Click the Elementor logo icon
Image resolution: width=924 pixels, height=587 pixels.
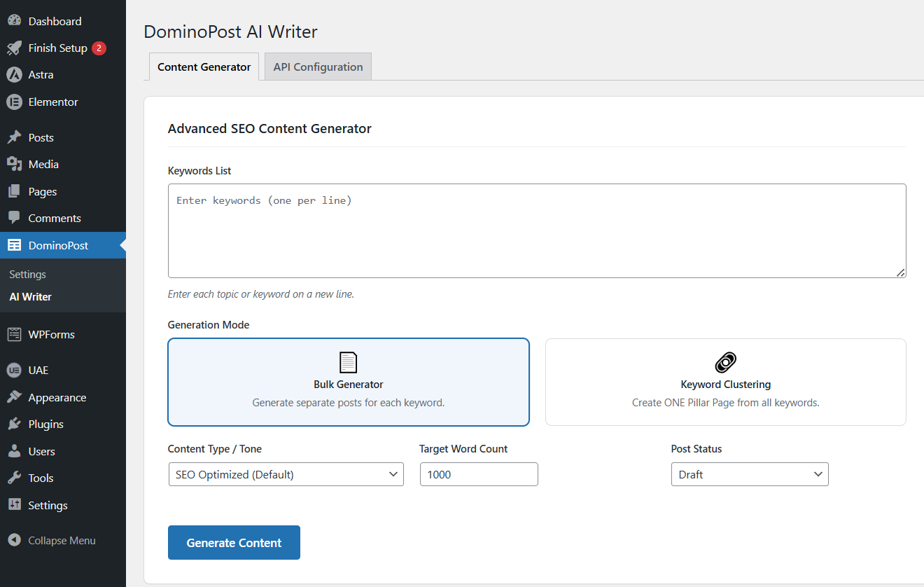click(14, 102)
